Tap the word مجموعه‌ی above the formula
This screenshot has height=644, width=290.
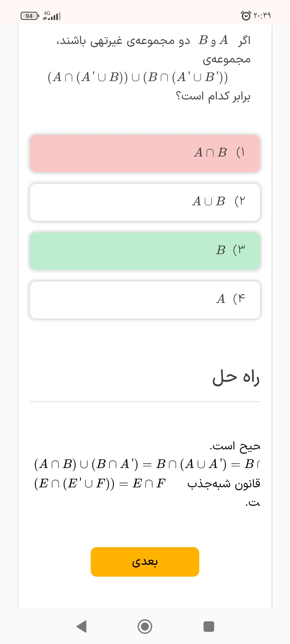click(x=226, y=60)
